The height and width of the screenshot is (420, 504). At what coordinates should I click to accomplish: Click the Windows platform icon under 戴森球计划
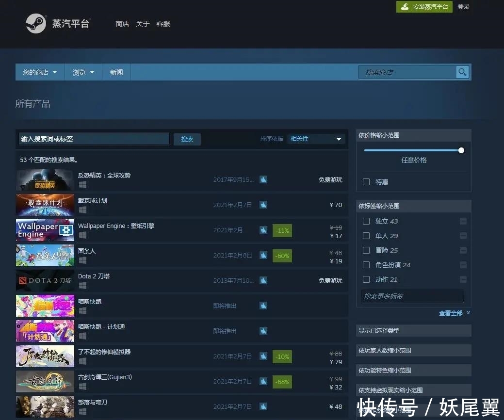pyautogui.click(x=82, y=210)
